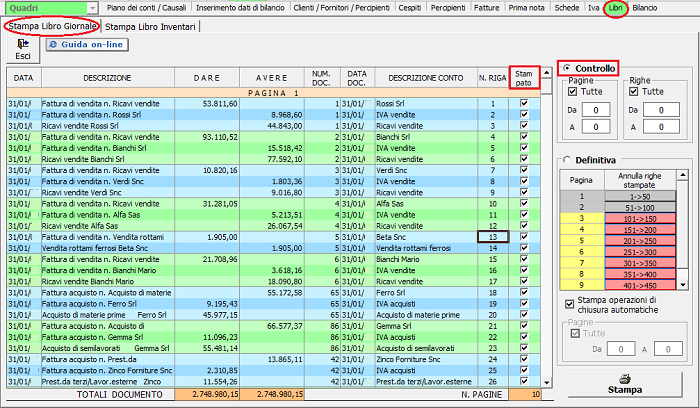Select the Controllo radio button
Viewport: 700px width, 408px height.
[566, 68]
